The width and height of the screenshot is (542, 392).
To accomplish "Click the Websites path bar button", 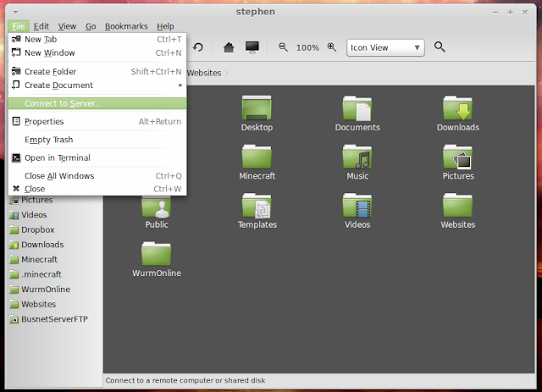I will [x=205, y=73].
